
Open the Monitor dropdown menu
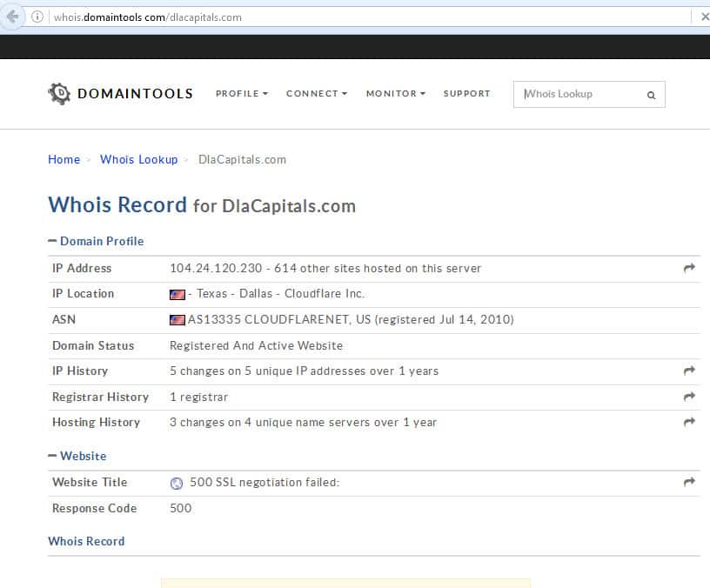(396, 94)
